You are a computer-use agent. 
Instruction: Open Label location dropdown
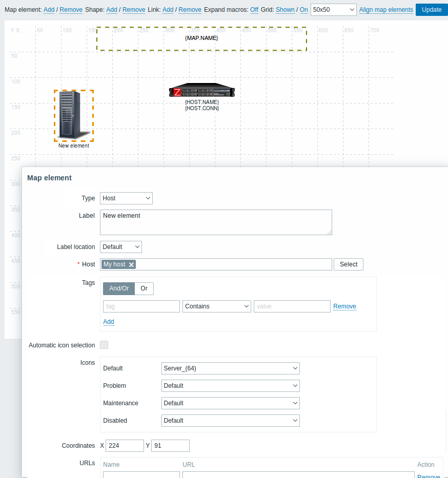121,247
